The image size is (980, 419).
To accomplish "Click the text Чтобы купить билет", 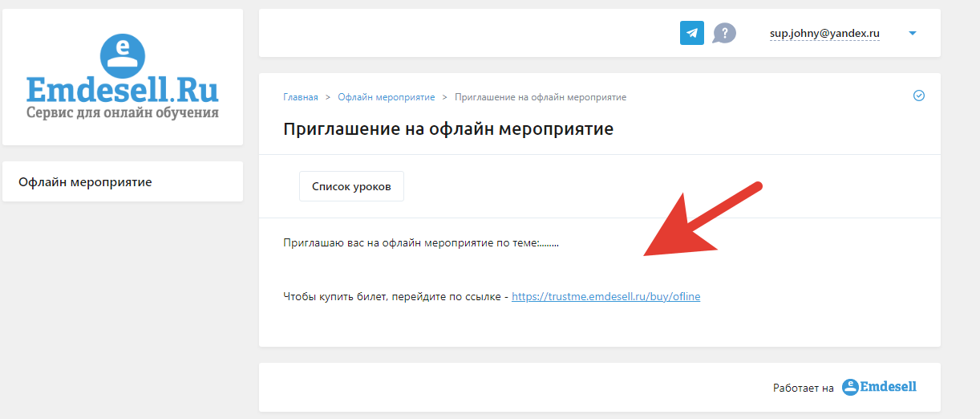I will [334, 296].
